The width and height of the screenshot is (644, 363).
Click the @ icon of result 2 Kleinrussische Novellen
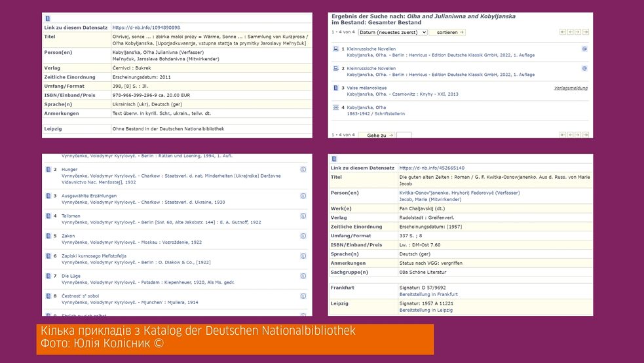584,68
